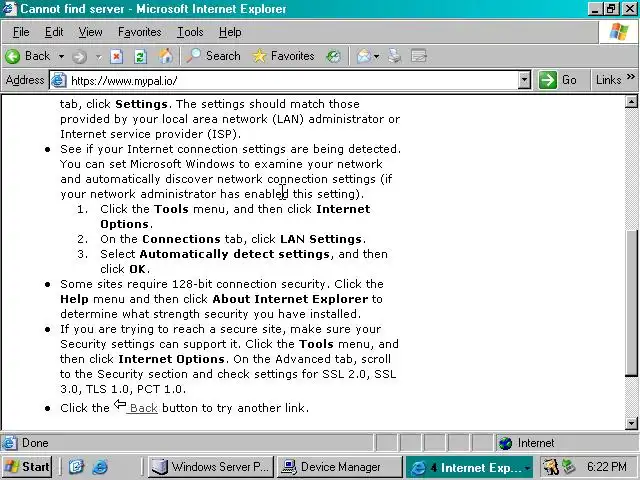Click the Internet zone status indicator
This screenshot has width=640, height=480.
coord(527,443)
